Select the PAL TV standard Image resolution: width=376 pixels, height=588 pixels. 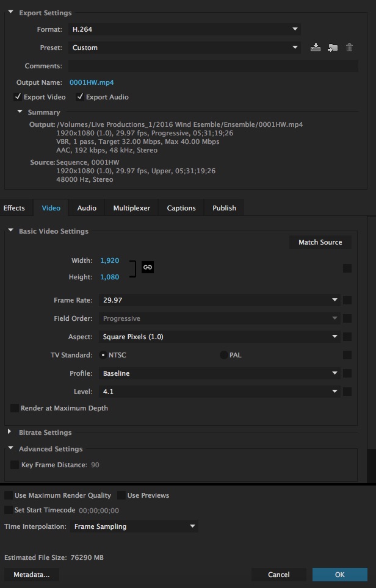[224, 355]
